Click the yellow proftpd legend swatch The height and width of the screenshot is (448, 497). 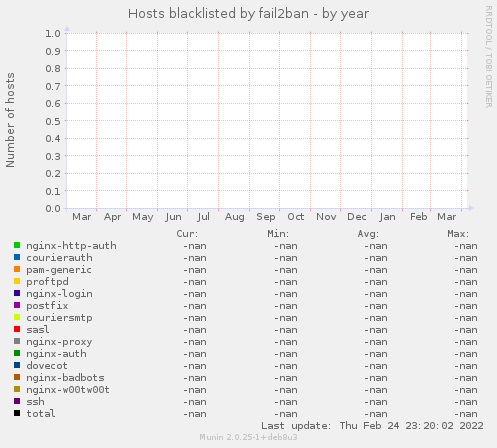point(17,281)
